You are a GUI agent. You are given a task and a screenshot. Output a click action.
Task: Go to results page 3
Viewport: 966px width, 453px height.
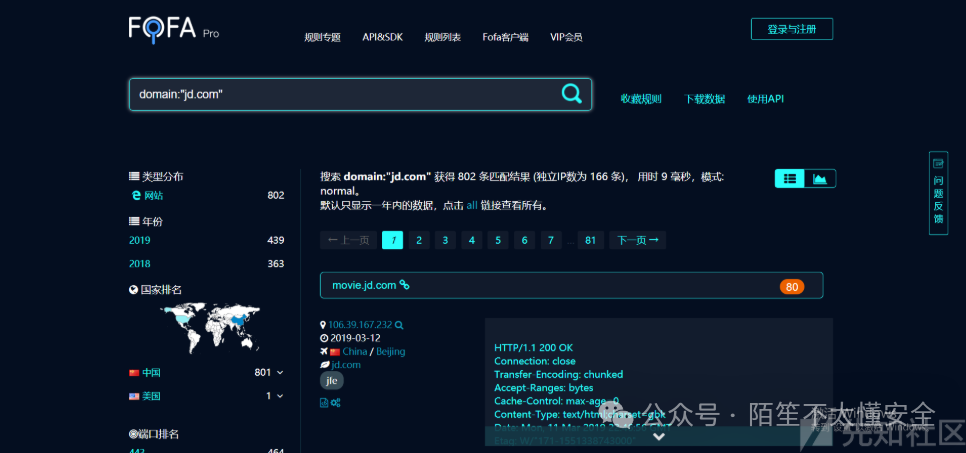click(x=445, y=240)
